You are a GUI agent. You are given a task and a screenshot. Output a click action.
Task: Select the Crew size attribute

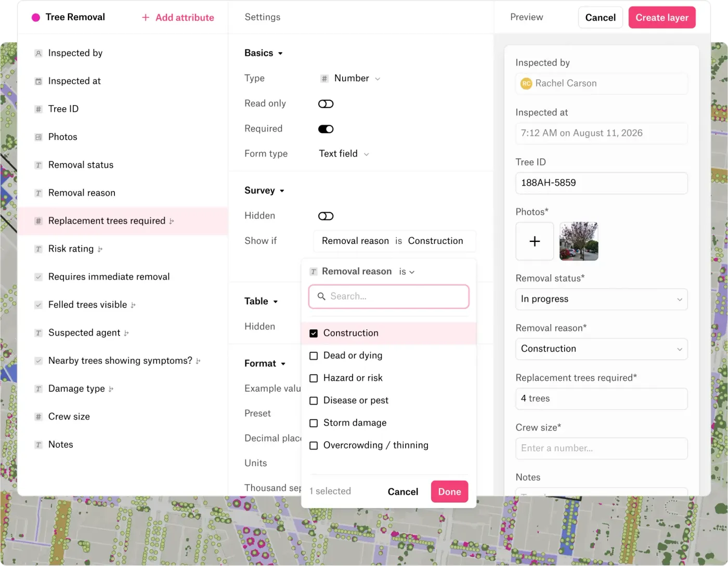click(123, 417)
